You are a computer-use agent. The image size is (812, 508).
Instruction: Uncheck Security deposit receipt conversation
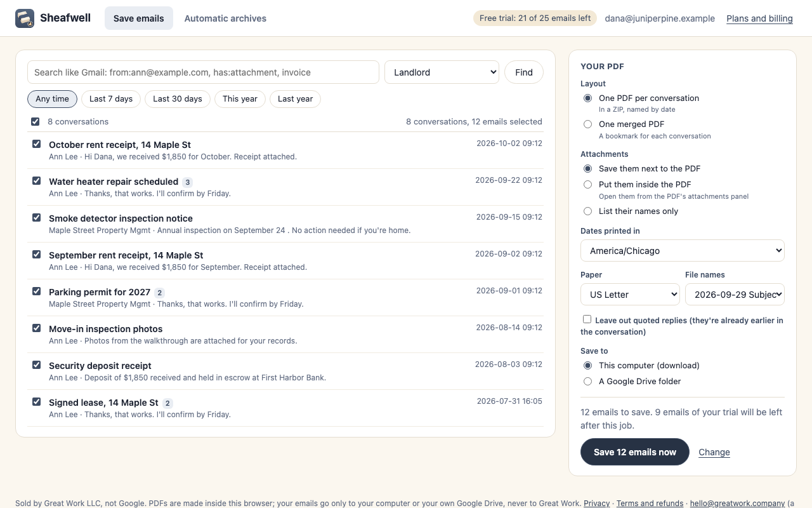pos(37,365)
